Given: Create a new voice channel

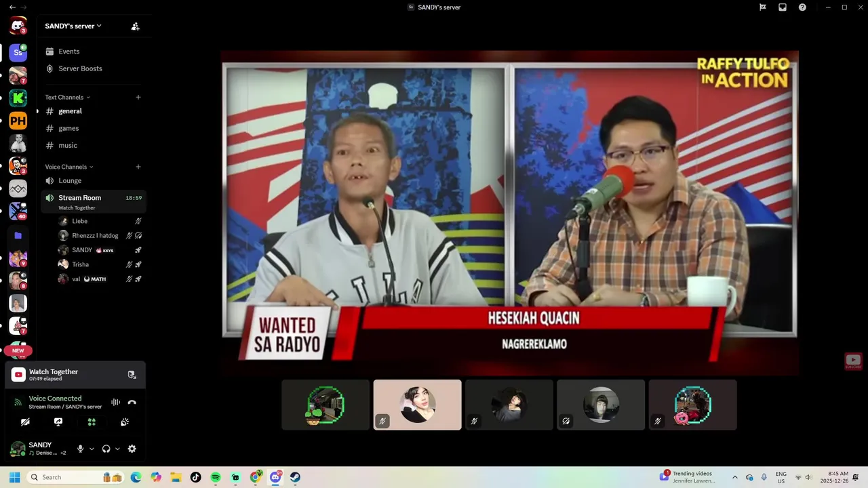Looking at the screenshot, I should pos(138,167).
